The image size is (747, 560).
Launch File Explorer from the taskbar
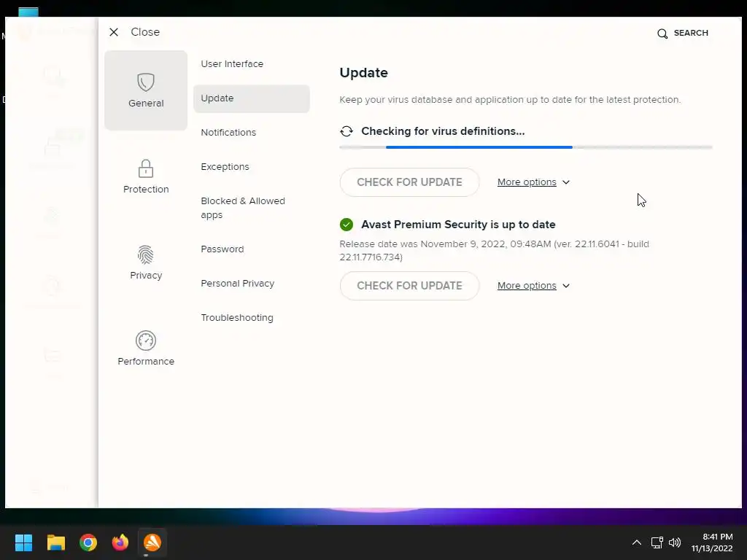[55, 542]
